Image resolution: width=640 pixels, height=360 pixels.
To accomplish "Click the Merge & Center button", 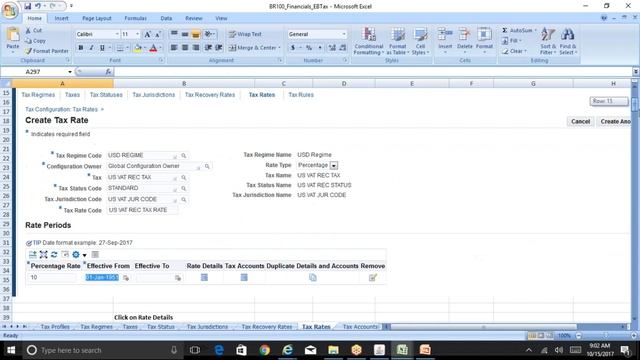I will (x=254, y=48).
